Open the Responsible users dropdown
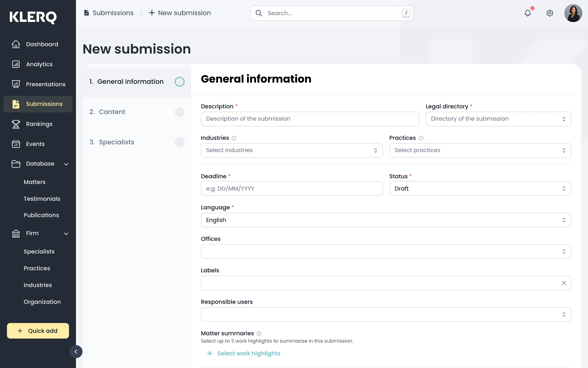This screenshot has width=588, height=368. (x=386, y=314)
